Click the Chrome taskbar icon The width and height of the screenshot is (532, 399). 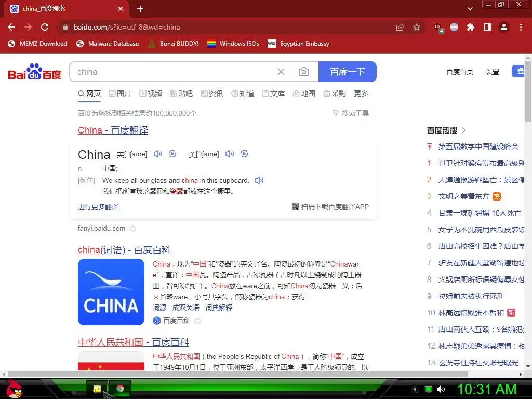tap(120, 389)
